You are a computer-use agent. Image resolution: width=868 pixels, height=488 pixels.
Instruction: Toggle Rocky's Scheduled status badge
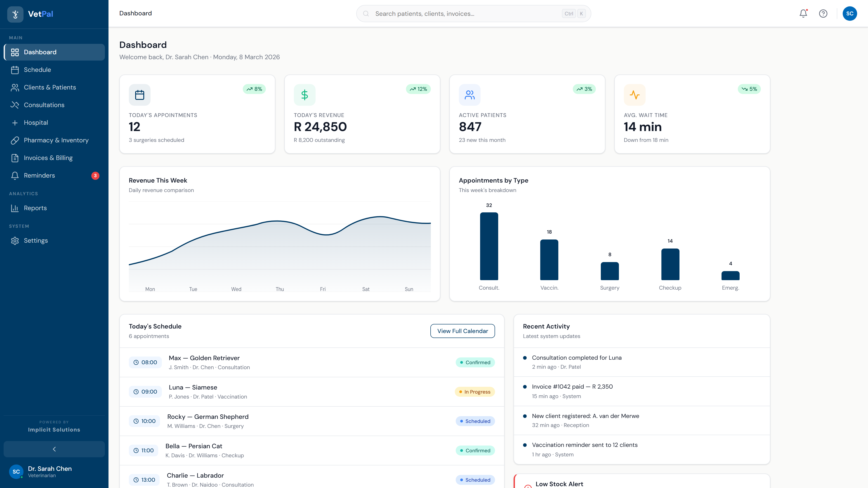(475, 421)
